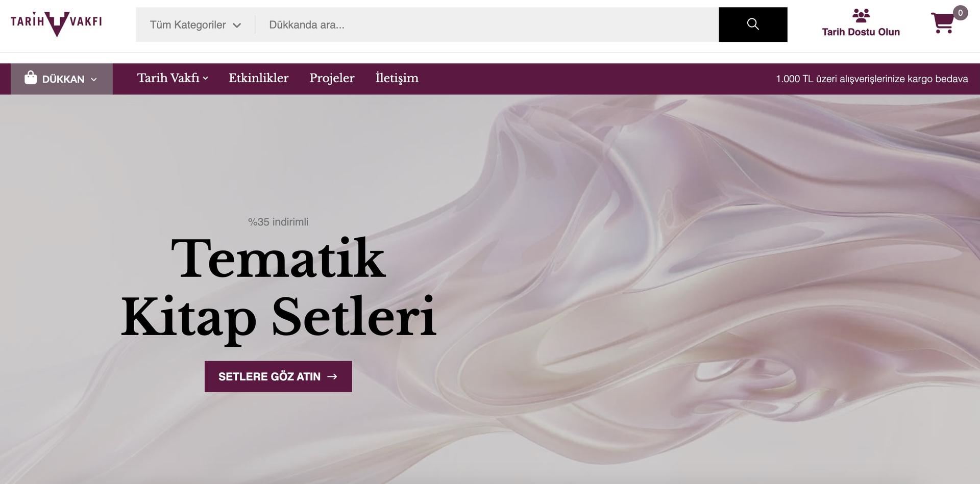This screenshot has width=980, height=484.
Task: Click the shopping bag icon beside DÜKKAN
Action: 31,78
